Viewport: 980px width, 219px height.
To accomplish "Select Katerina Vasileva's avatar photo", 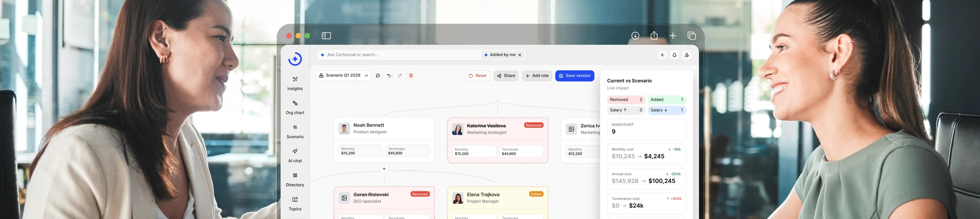I will point(458,129).
